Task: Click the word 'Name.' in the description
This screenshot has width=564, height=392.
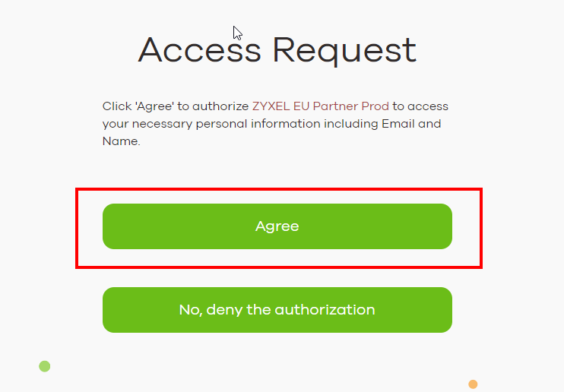Action: tap(121, 141)
